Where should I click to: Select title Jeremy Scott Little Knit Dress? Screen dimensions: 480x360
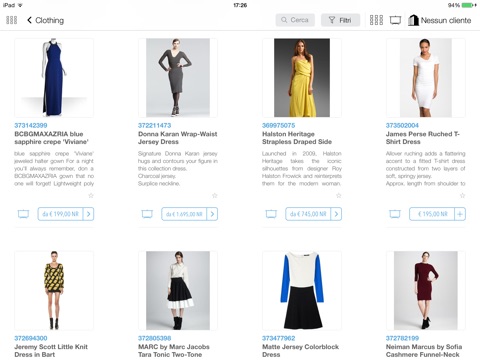tap(51, 351)
